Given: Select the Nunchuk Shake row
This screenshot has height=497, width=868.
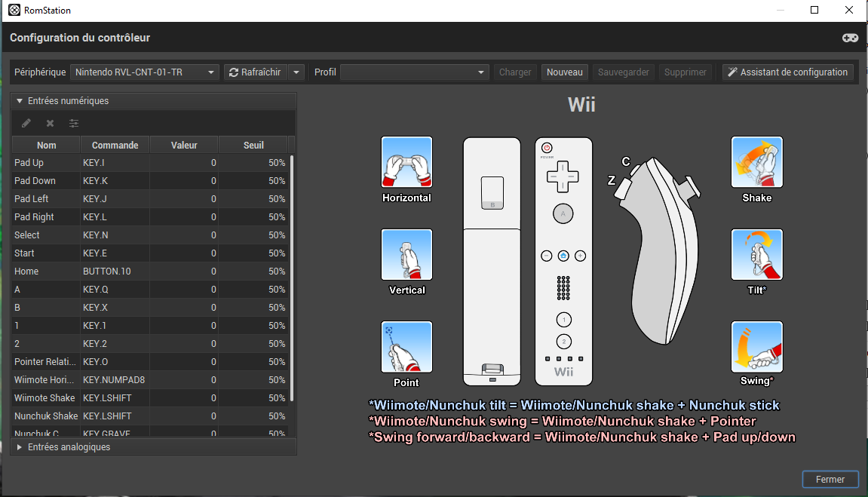Looking at the screenshot, I should 150,416.
